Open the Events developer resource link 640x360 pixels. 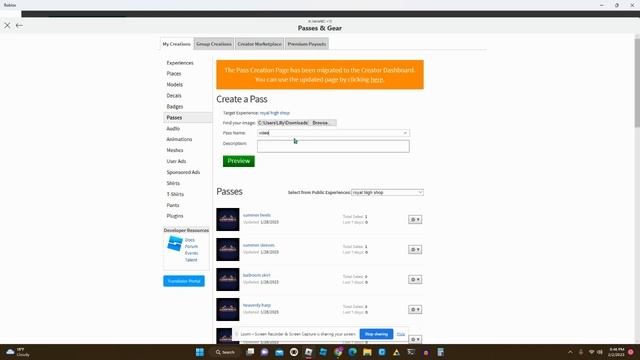(191, 253)
